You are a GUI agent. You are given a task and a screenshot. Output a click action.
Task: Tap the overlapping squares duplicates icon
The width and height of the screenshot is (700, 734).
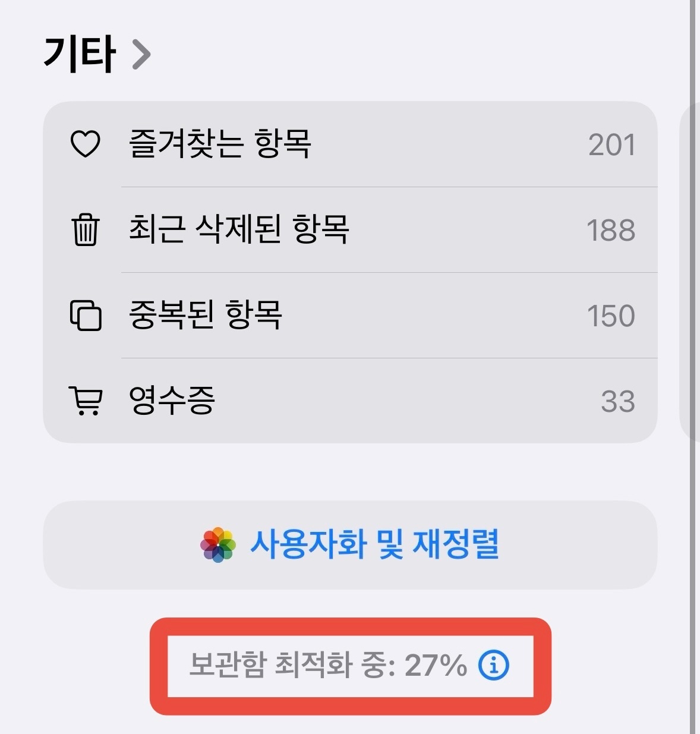click(x=86, y=315)
